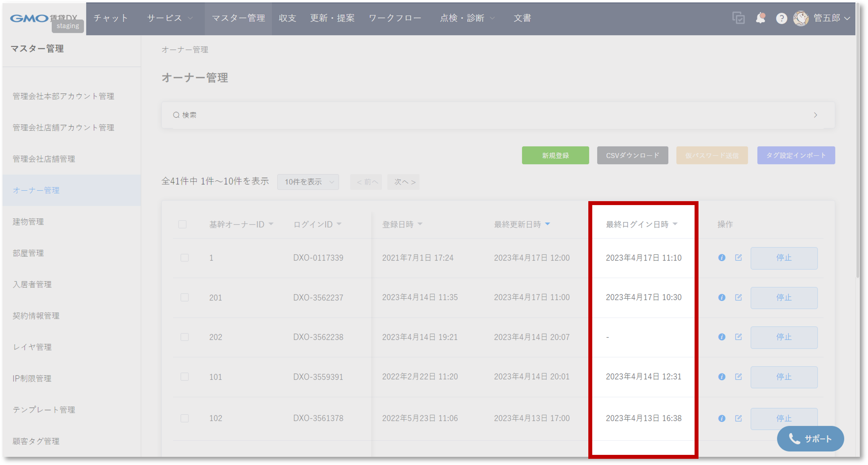Expand the サービス menu dropdown
The height and width of the screenshot is (465, 868).
pos(169,18)
